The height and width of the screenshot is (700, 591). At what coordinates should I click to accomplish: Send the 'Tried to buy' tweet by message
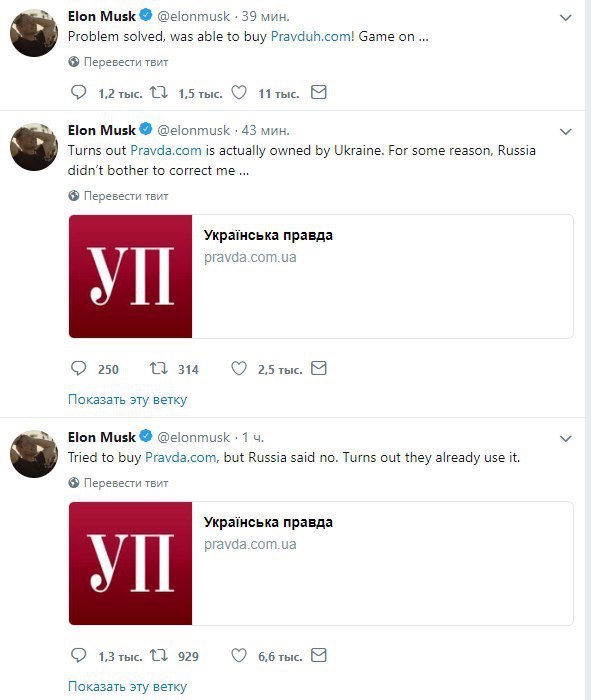coord(319,655)
